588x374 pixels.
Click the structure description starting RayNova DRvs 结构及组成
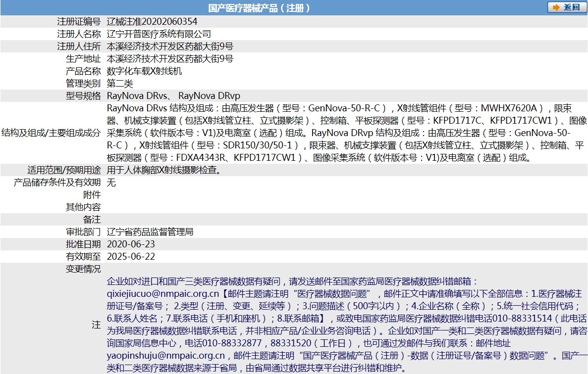346,133
